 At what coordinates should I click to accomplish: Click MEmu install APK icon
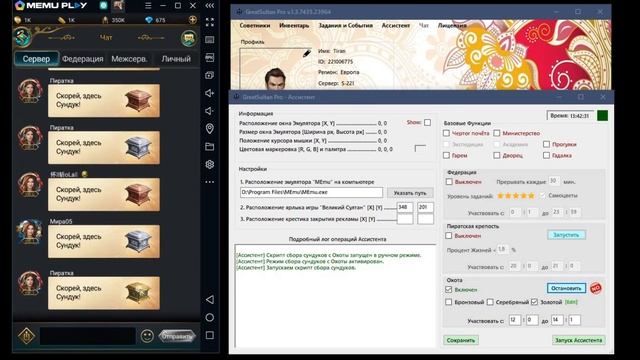point(210,58)
